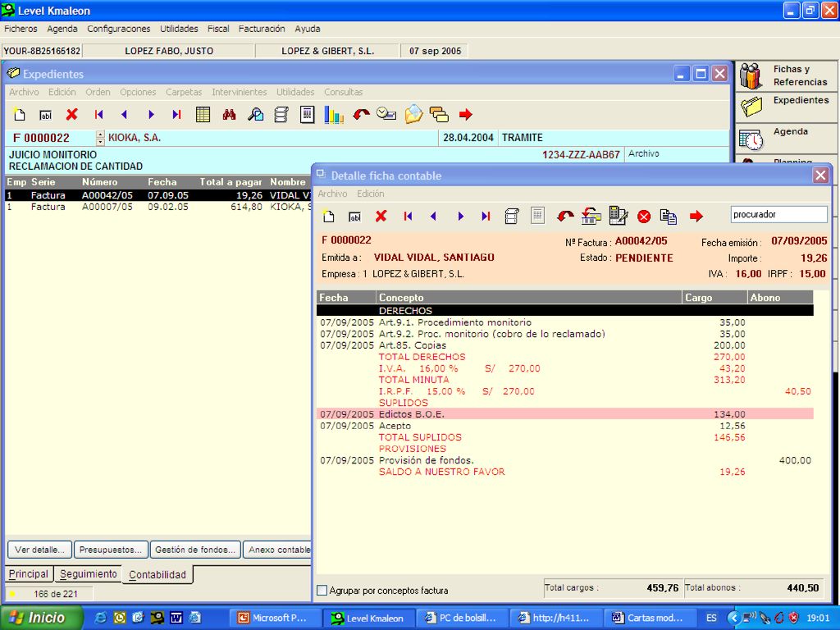
Task: Switch to PC de bolsill... taskbar window
Action: (x=462, y=618)
